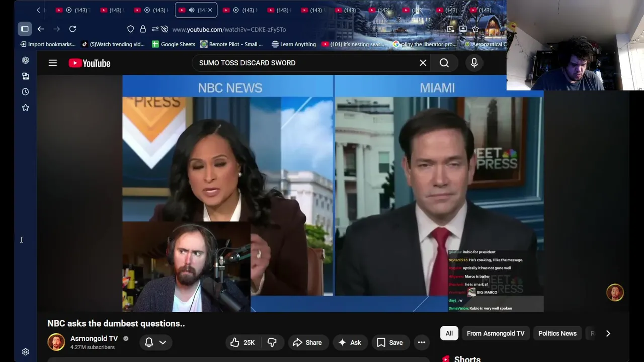Screen dimensions: 644x362
Task: Run search with the magnifying glass button
Action: point(444,63)
